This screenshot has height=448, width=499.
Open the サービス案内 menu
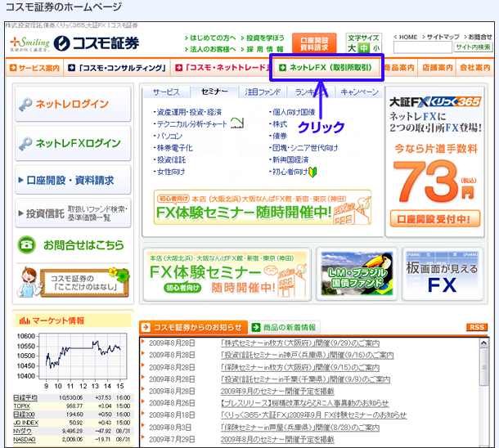pyautogui.click(x=34, y=68)
